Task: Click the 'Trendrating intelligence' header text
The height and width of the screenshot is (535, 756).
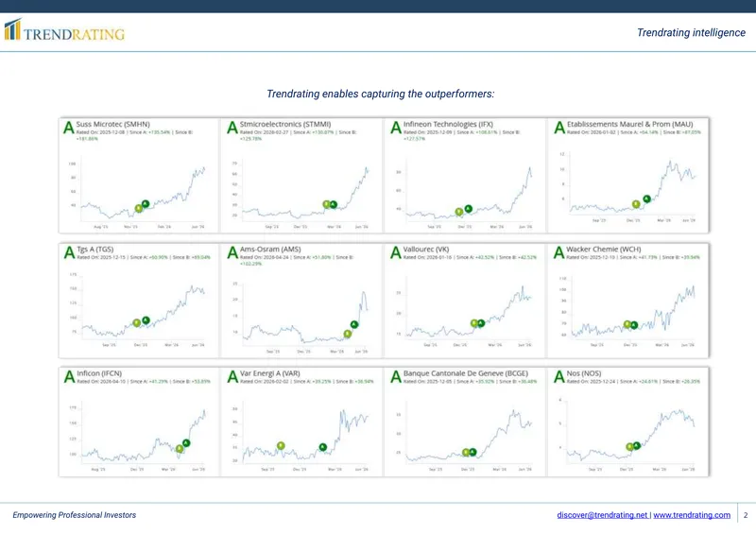Action: 691,32
